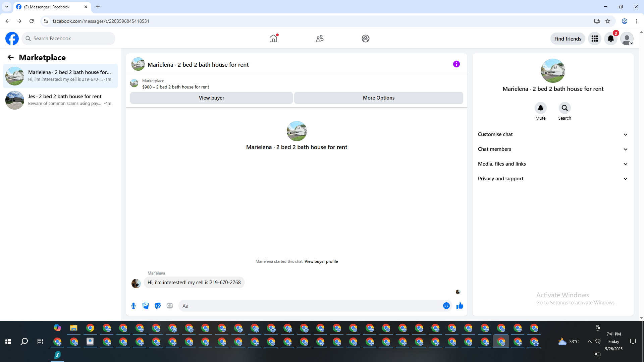Screen dimensions: 644x362
Task: Open Facebook notifications bell
Action: (x=610, y=39)
